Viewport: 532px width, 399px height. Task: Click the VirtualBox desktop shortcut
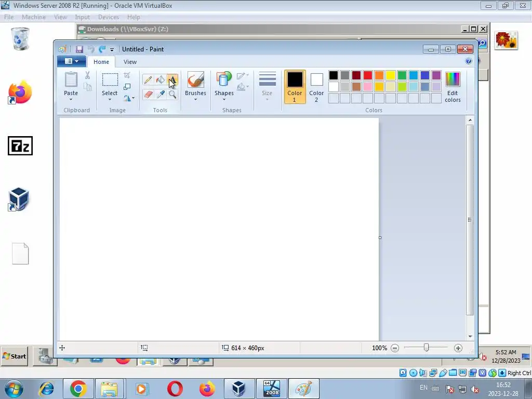pos(19,199)
